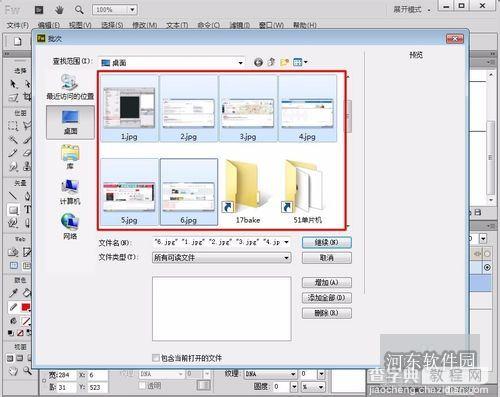Click the Cancel button
Viewport: 500px width, 397px height.
(x=327, y=258)
